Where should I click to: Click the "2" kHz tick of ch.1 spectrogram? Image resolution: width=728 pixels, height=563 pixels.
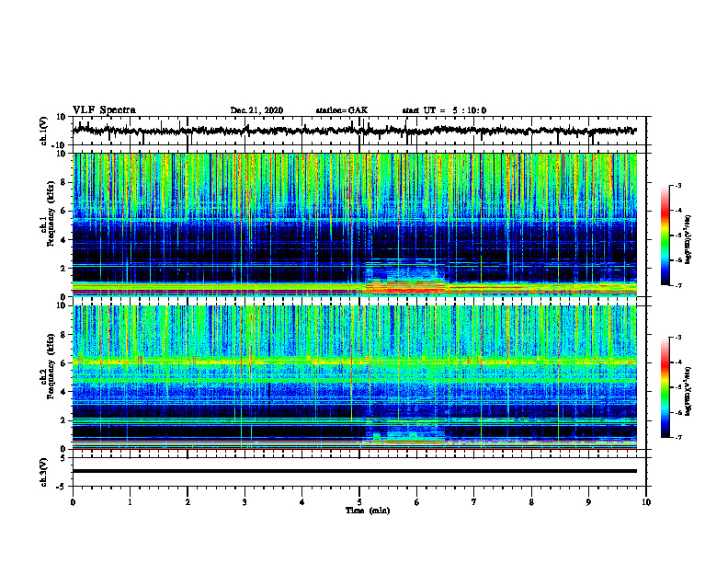coord(63,269)
